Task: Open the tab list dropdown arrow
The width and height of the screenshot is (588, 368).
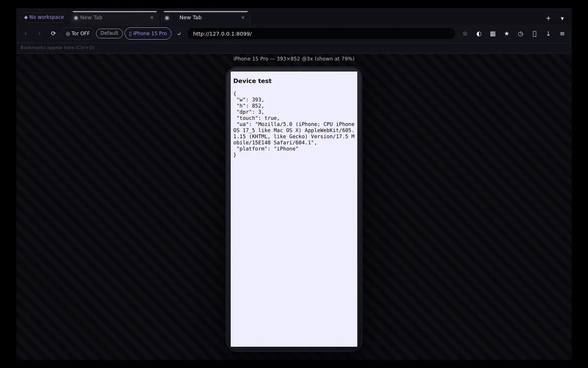Action: pos(562,18)
